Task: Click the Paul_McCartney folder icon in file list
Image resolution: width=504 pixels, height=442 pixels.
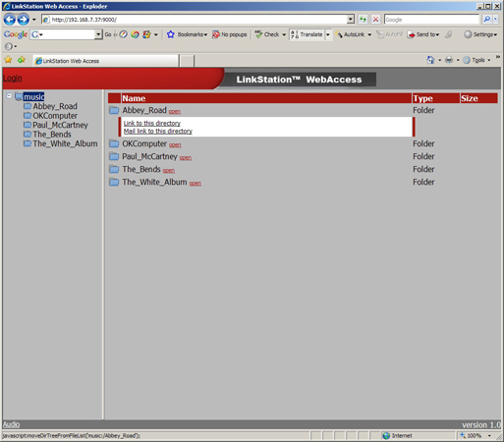Action: [x=114, y=156]
